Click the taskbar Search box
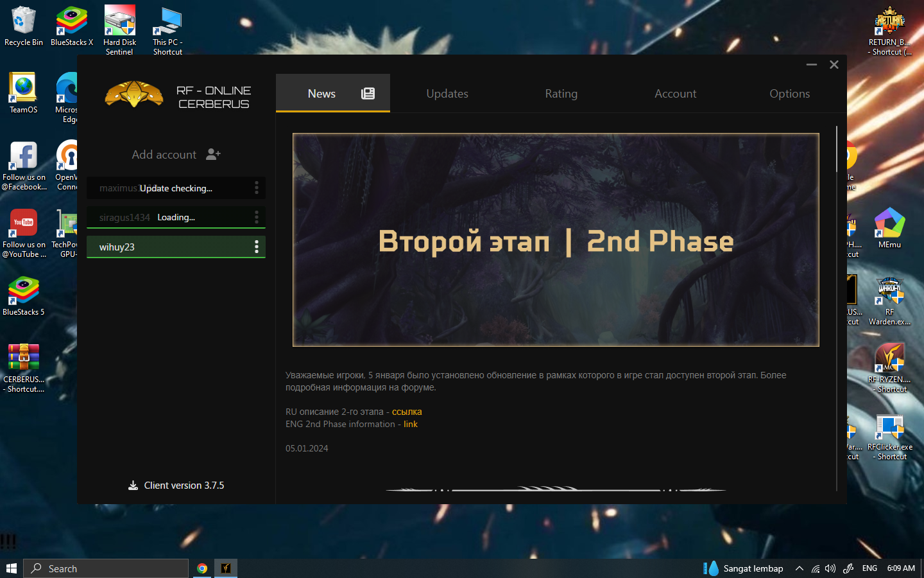The width and height of the screenshot is (924, 578). (107, 568)
